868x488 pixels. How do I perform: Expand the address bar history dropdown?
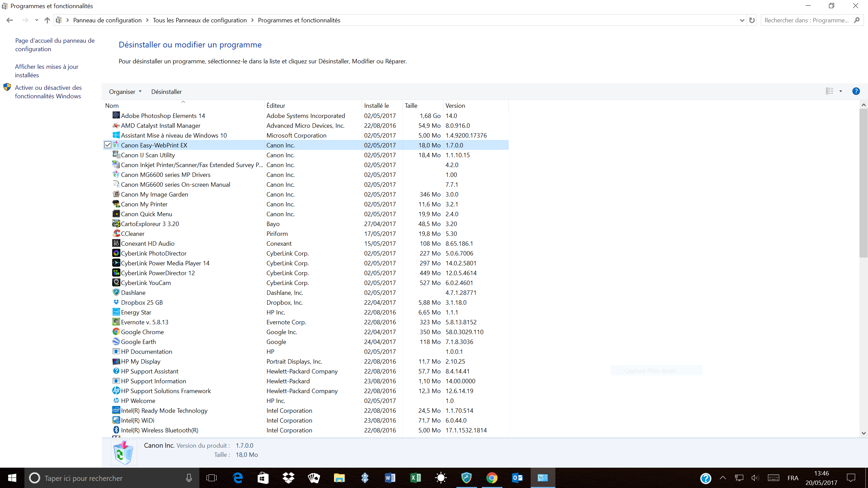[x=742, y=20]
